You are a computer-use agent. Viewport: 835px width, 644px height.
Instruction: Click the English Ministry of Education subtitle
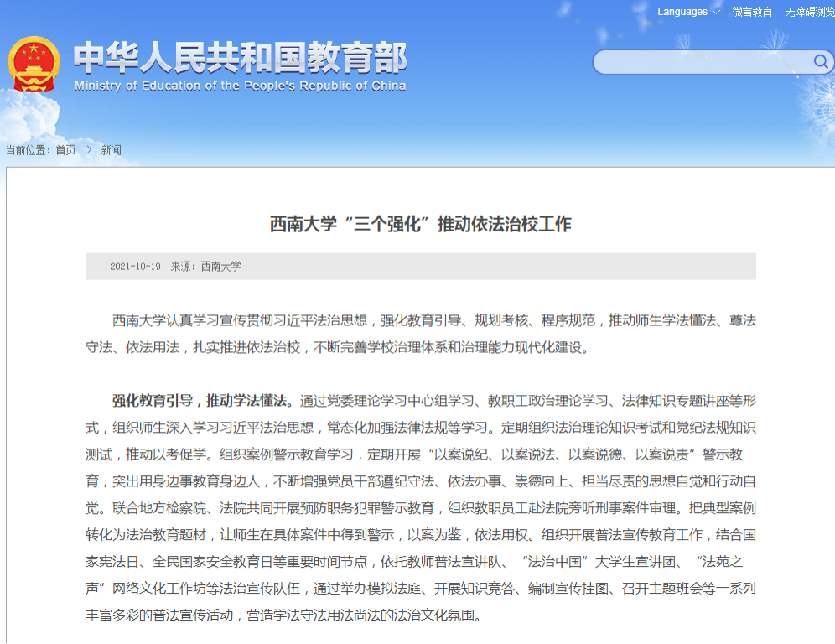pyautogui.click(x=240, y=86)
